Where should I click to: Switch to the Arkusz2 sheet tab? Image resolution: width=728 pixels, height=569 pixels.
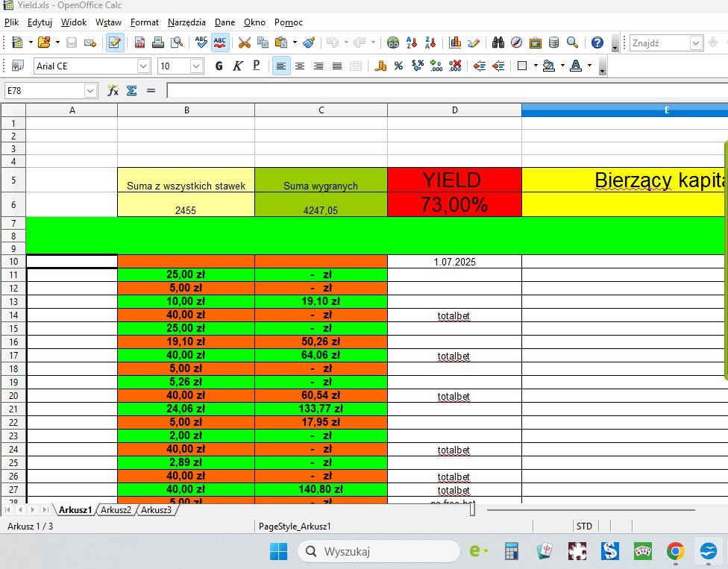(116, 509)
